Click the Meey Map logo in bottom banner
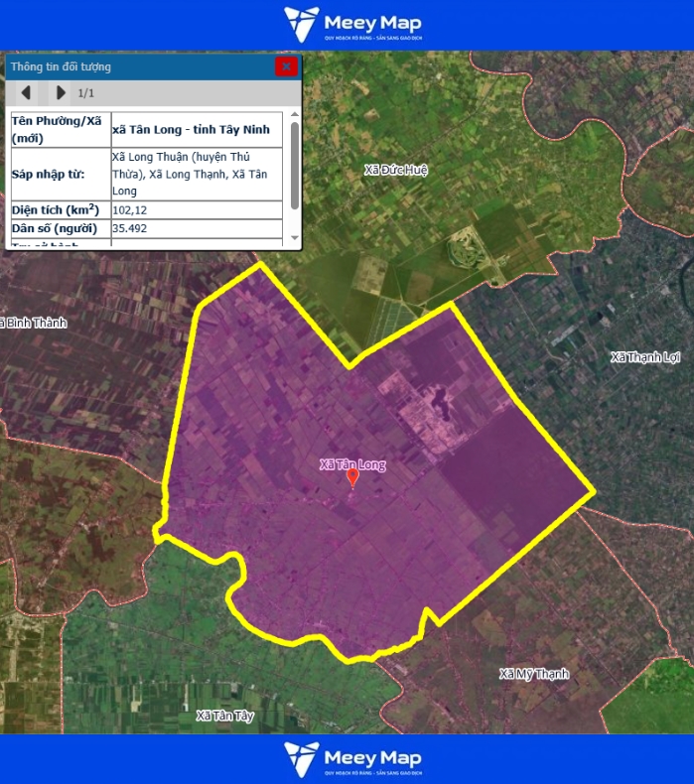The height and width of the screenshot is (784, 694). point(352,759)
